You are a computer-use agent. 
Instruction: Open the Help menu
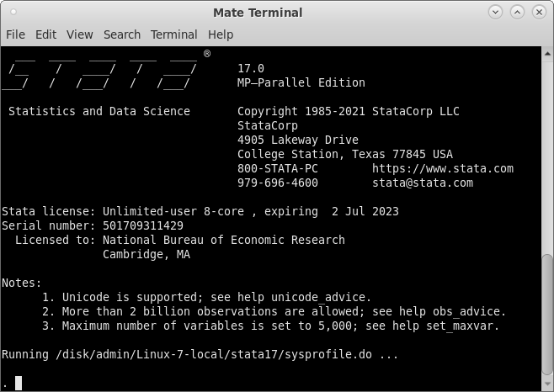point(221,34)
